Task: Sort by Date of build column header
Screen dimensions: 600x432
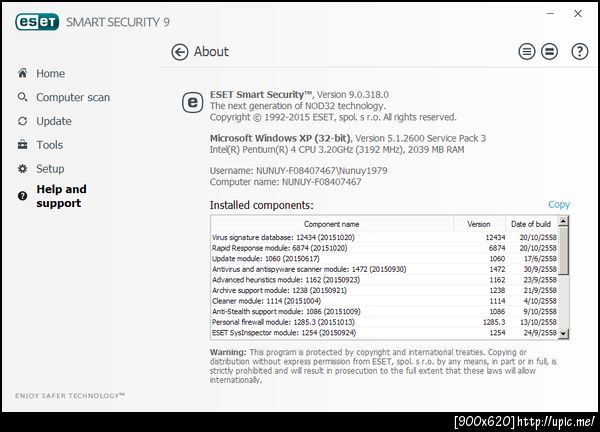Action: pyautogui.click(x=530, y=224)
